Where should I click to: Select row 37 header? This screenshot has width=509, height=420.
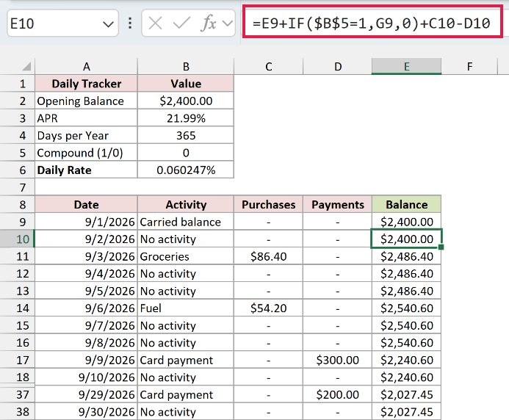point(18,395)
